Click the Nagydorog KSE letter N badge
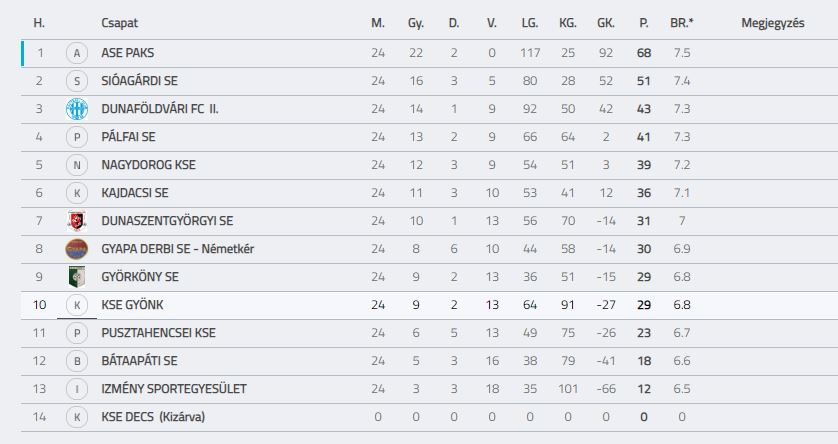This screenshot has width=838, height=444. 77,165
